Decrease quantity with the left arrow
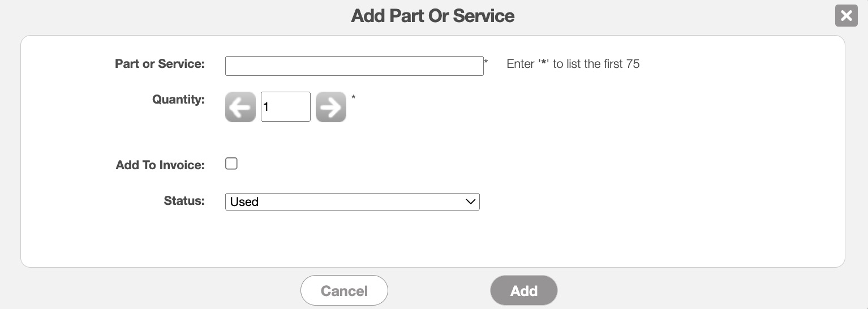 click(x=240, y=107)
